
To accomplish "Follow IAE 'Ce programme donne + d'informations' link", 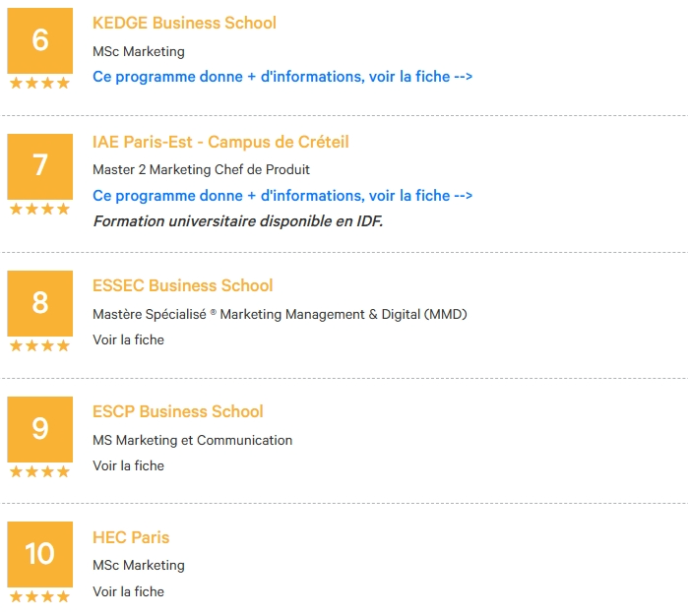I will click(282, 196).
